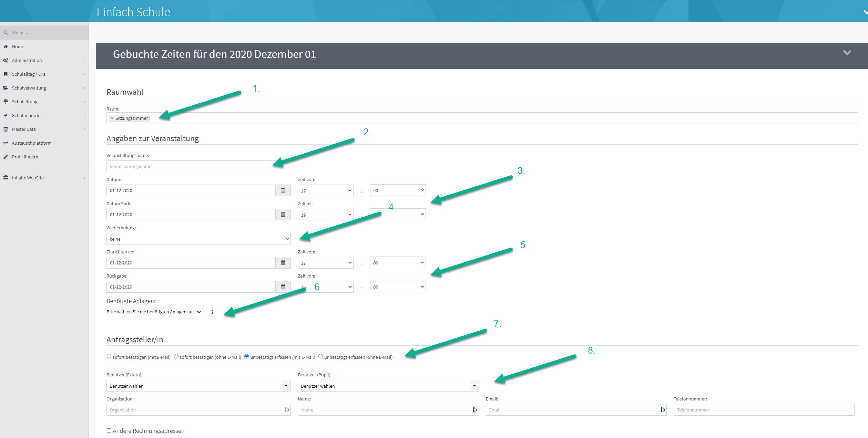
Task: Select sofort bestätigen (ohne E-Mail) option
Action: [176, 356]
